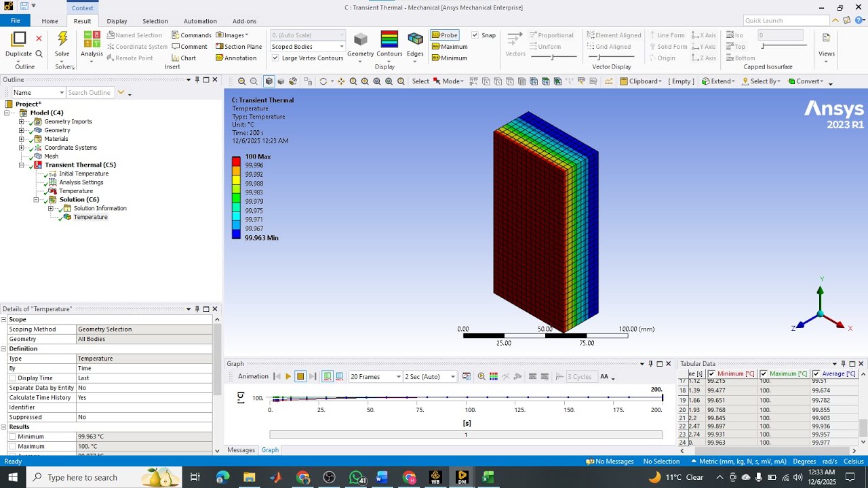Click the Minimum probe label button
868x488 pixels.
[448, 58]
